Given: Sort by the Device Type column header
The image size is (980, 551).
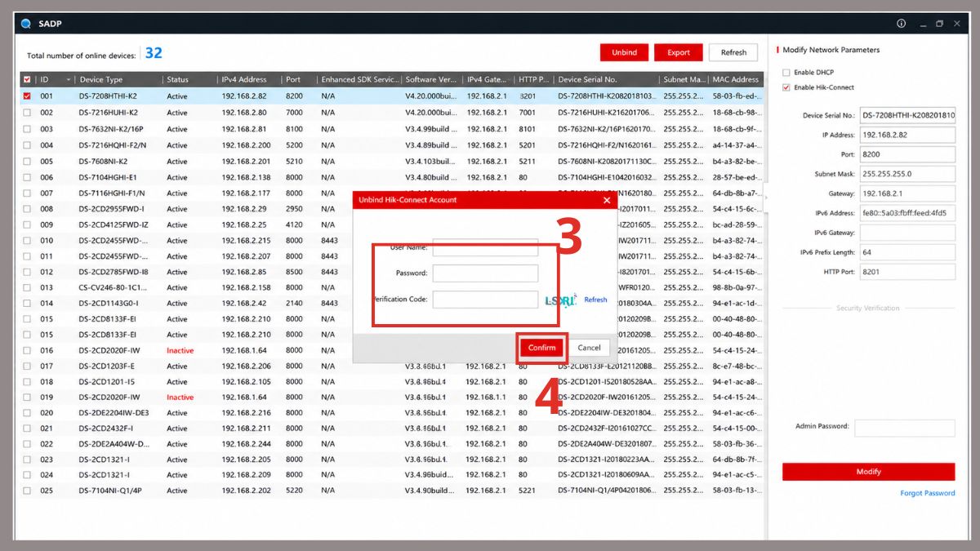Looking at the screenshot, I should pyautogui.click(x=101, y=80).
